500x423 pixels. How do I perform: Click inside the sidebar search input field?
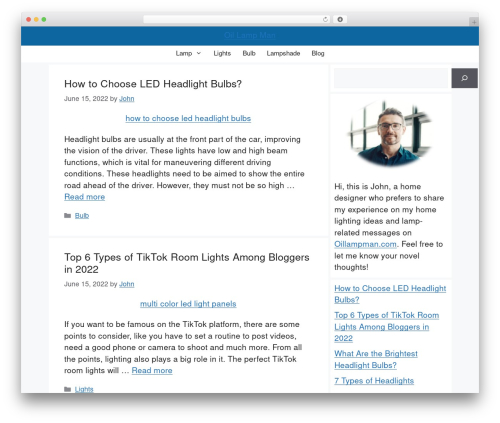(391, 78)
